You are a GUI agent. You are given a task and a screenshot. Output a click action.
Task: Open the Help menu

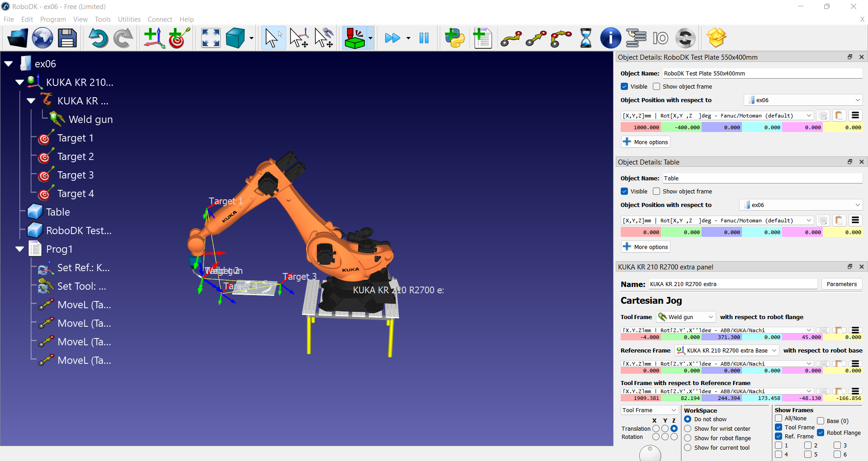point(187,19)
